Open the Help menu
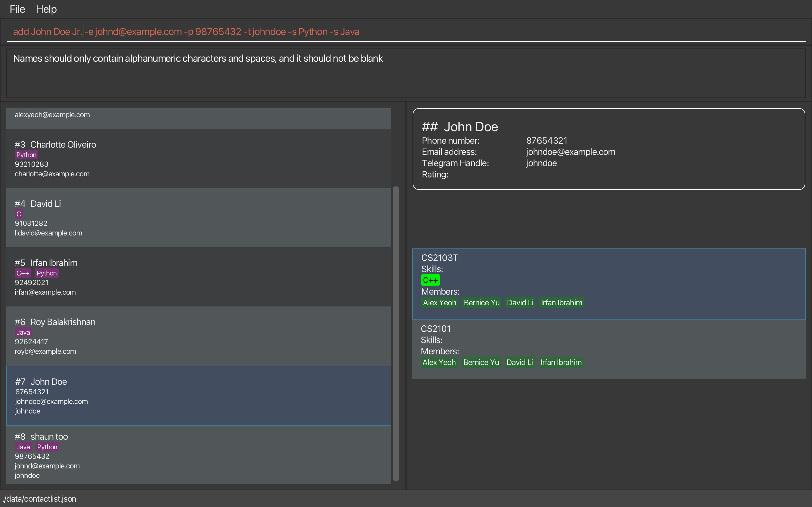 point(46,9)
